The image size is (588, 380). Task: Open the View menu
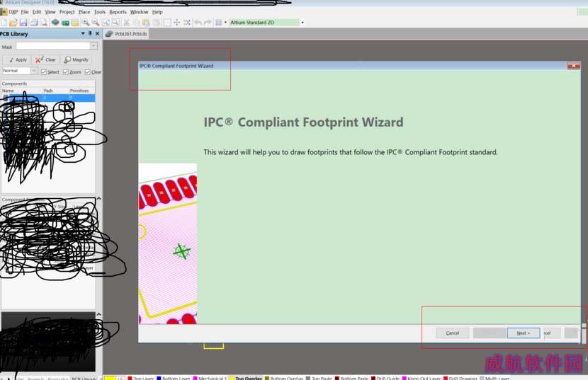click(x=50, y=12)
